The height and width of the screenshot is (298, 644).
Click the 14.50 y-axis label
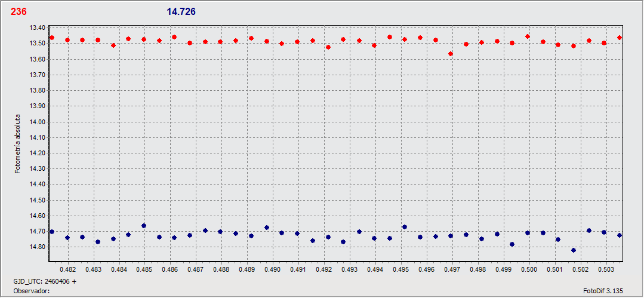coord(38,200)
